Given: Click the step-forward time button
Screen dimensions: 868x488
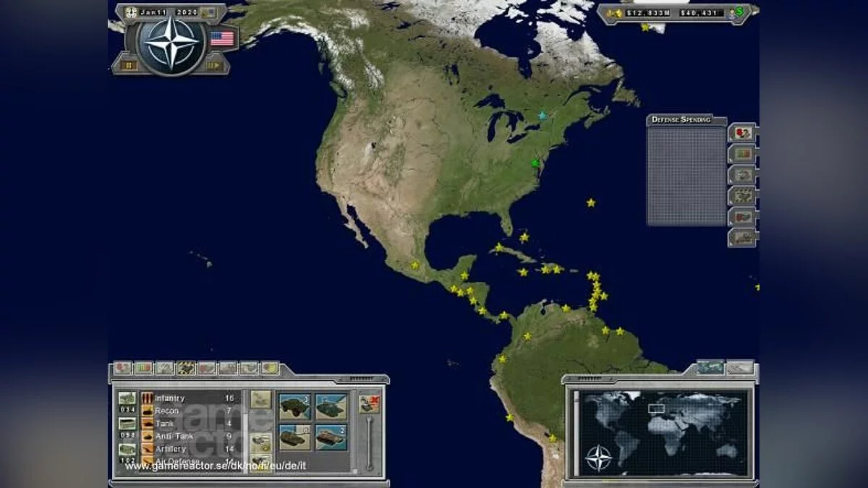Looking at the screenshot, I should 214,65.
